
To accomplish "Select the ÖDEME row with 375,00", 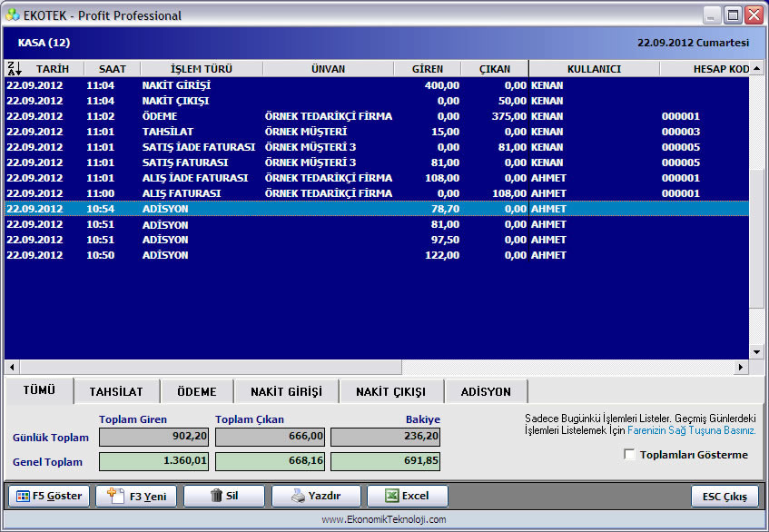I will coord(377,116).
